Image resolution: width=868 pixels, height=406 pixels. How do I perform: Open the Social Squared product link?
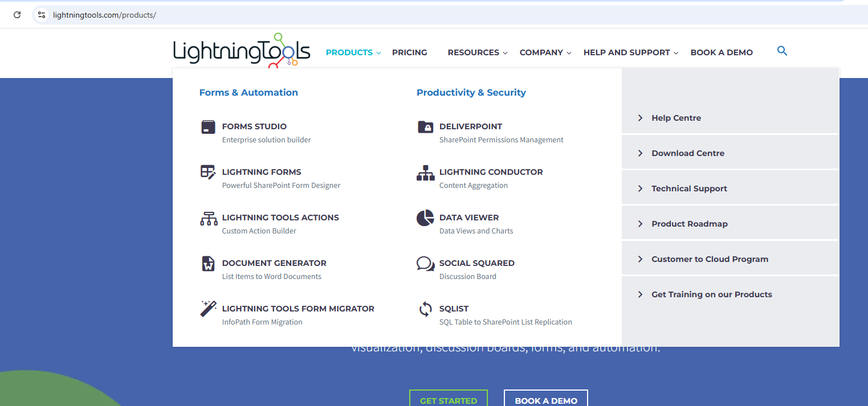(x=477, y=263)
